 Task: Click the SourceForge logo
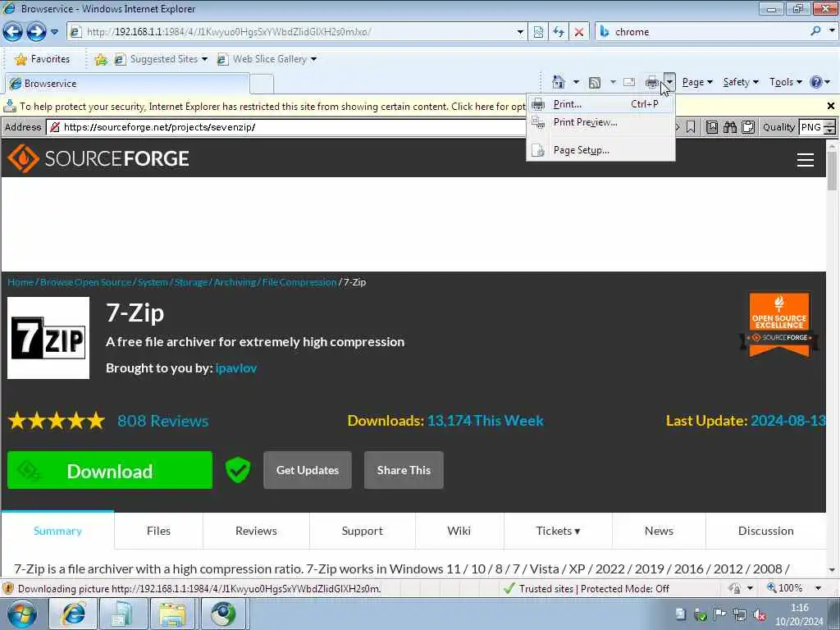click(98, 158)
